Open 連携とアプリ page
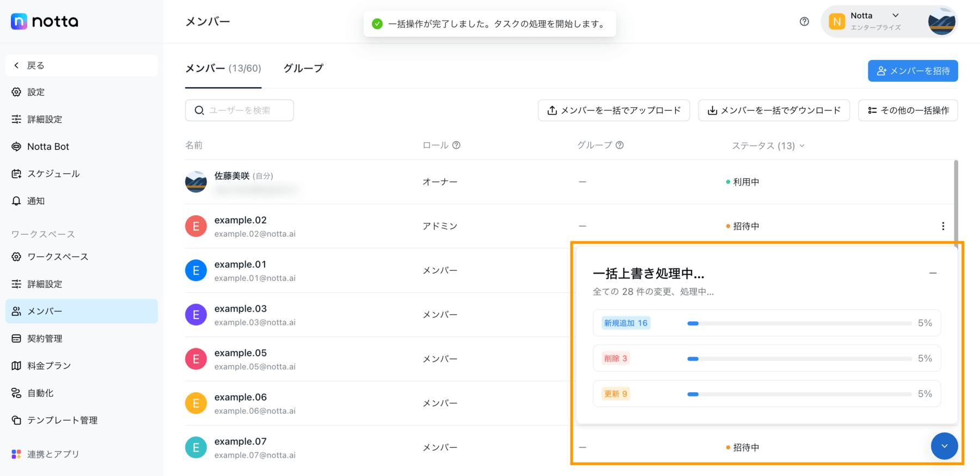980x476 pixels. (x=82, y=454)
